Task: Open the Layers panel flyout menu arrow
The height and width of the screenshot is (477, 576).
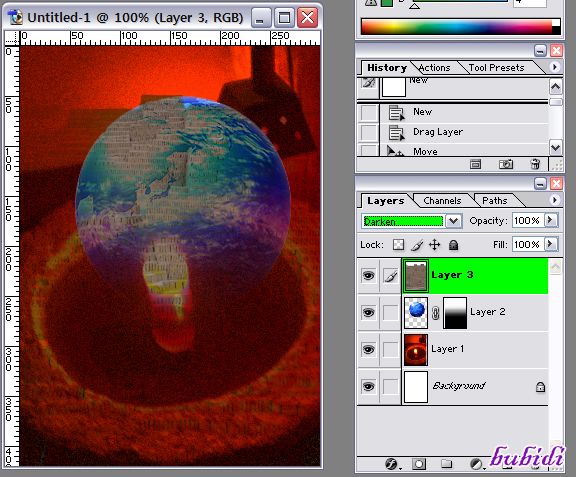Action: tap(555, 200)
